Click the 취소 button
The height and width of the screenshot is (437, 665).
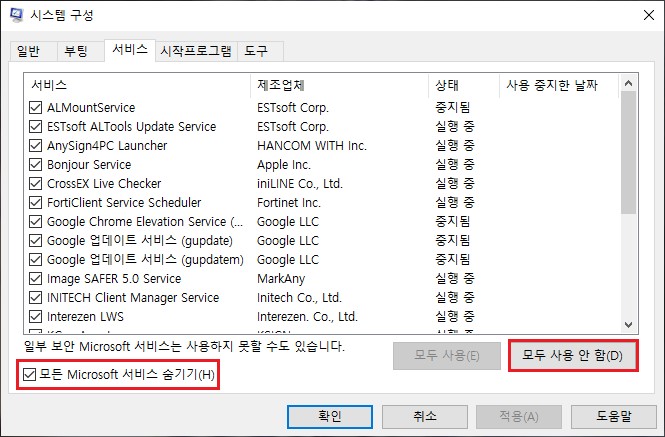tap(425, 416)
